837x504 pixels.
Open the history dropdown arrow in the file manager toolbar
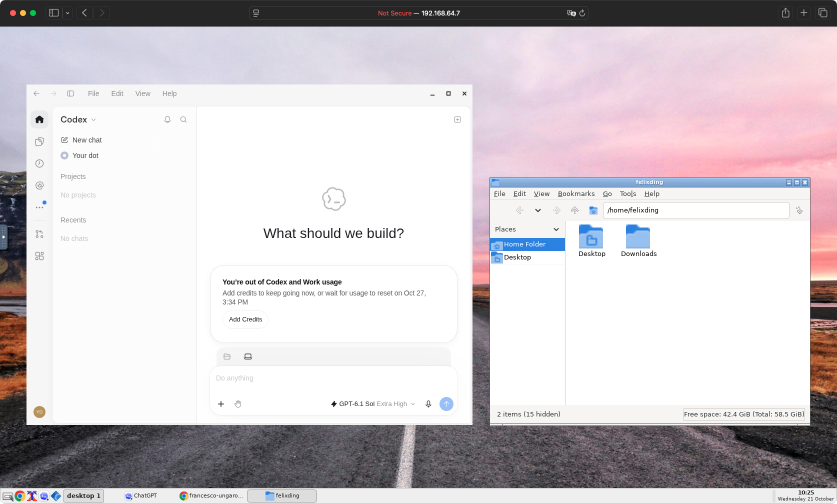click(x=538, y=210)
